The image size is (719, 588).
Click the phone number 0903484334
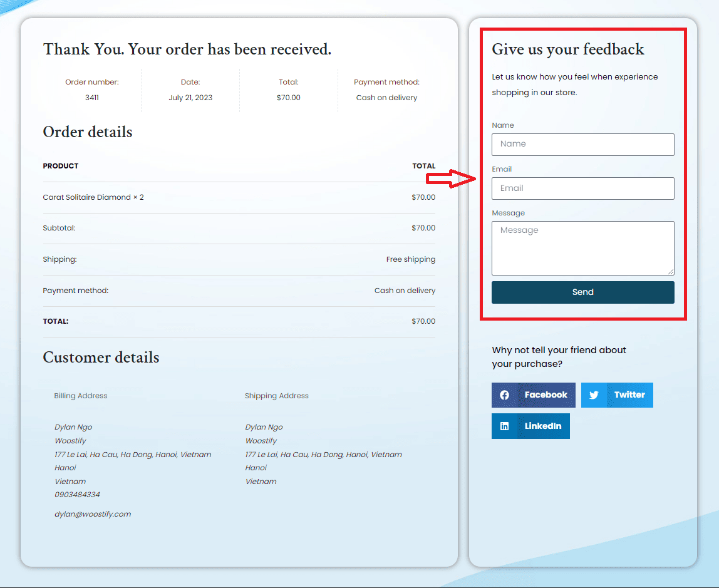pos(77,495)
